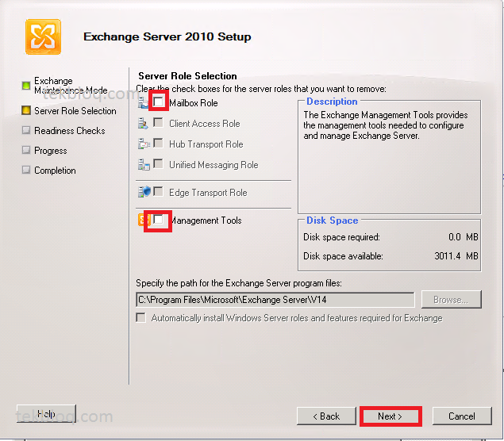The width and height of the screenshot is (504, 441).
Task: Click the Disk Space group heading
Action: [332, 220]
